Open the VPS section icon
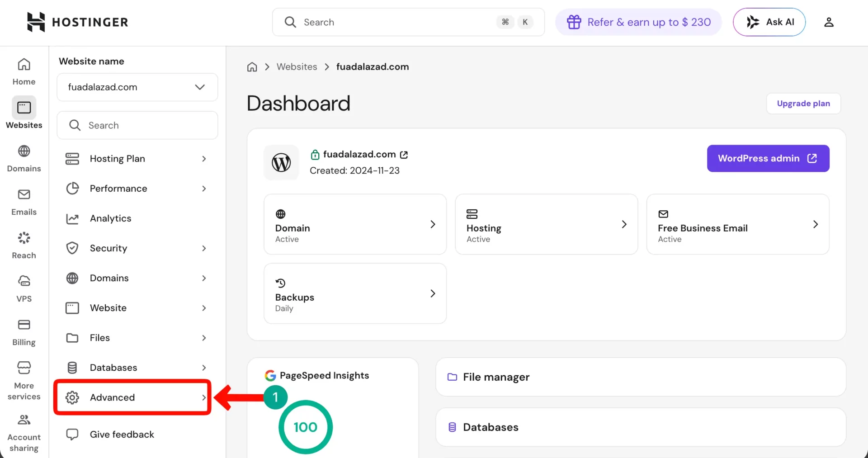This screenshot has width=868, height=458. [x=24, y=288]
